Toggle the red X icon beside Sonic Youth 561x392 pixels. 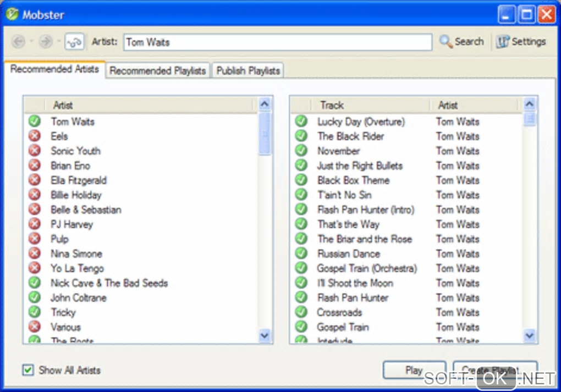pyautogui.click(x=35, y=151)
